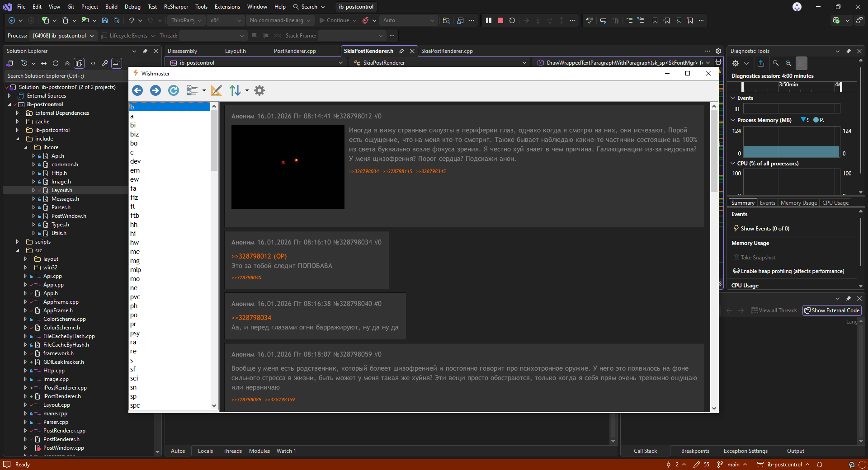The image size is (868, 470).
Task: Collapse the ibcore folder in Solution Explorer
Action: tap(26, 147)
